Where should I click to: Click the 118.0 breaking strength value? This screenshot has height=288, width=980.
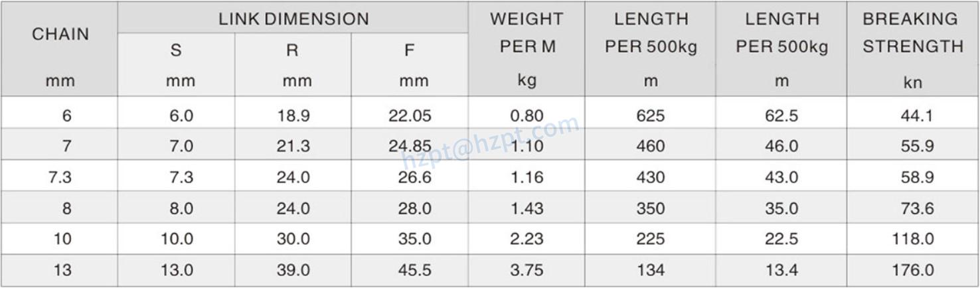914,239
